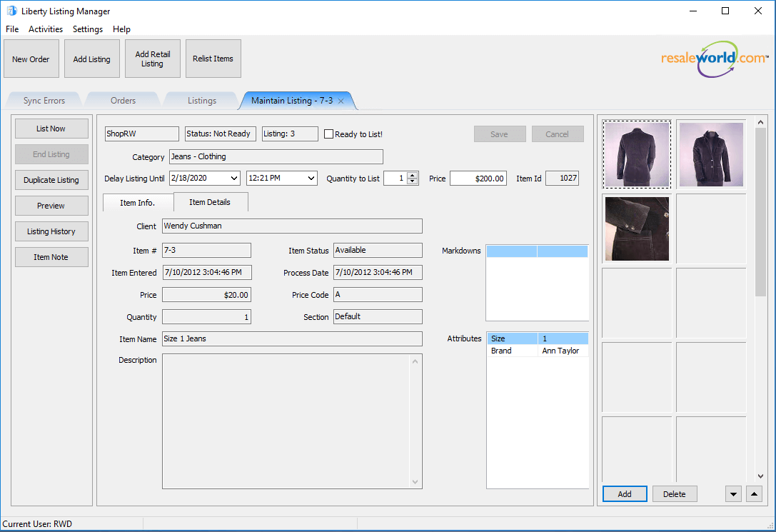
Task: Click the Add Listing button
Action: (x=92, y=59)
